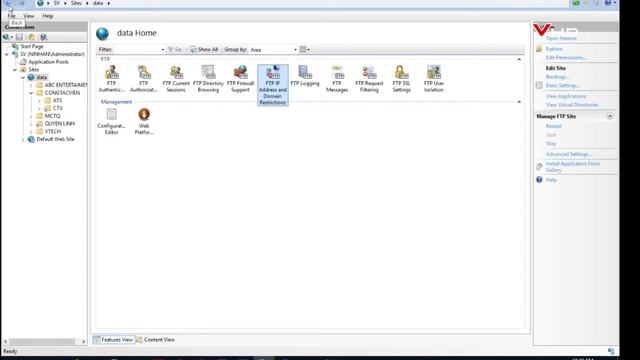Open the FTP Messages feature
640x360 pixels.
337,79
